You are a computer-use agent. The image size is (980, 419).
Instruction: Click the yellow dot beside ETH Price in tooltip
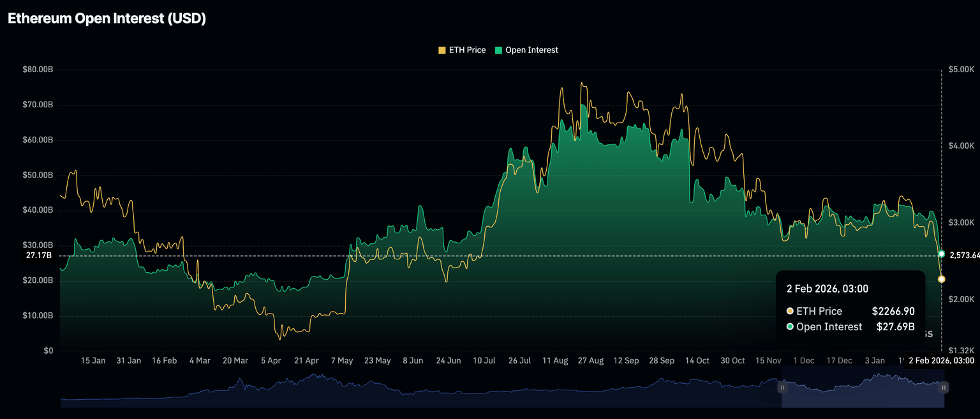click(790, 311)
